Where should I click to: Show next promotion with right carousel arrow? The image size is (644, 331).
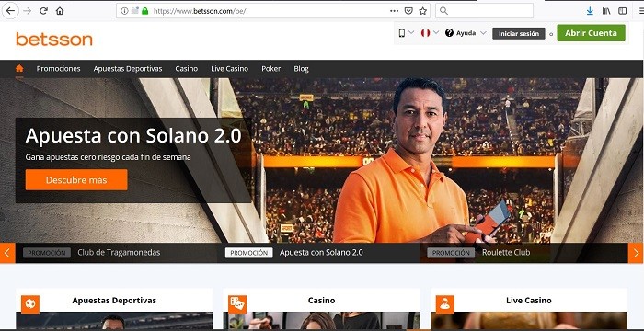pos(636,253)
